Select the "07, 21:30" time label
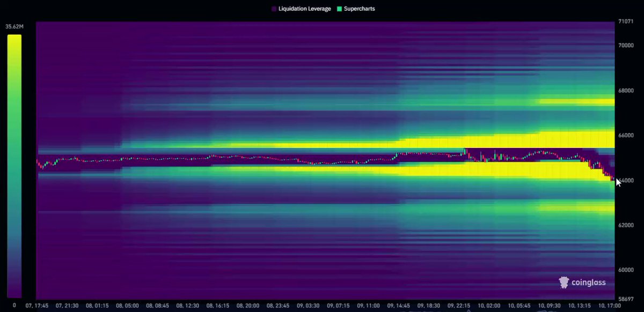 click(x=68, y=305)
